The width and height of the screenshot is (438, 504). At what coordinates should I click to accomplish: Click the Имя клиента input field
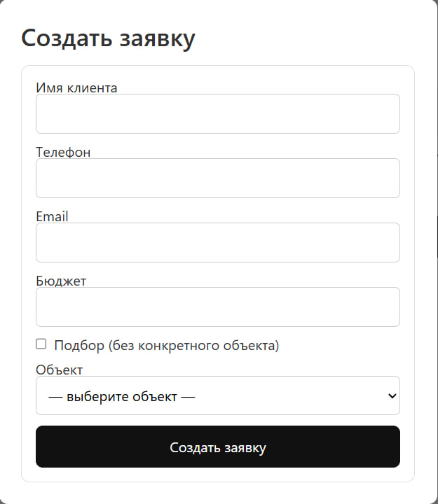point(217,114)
